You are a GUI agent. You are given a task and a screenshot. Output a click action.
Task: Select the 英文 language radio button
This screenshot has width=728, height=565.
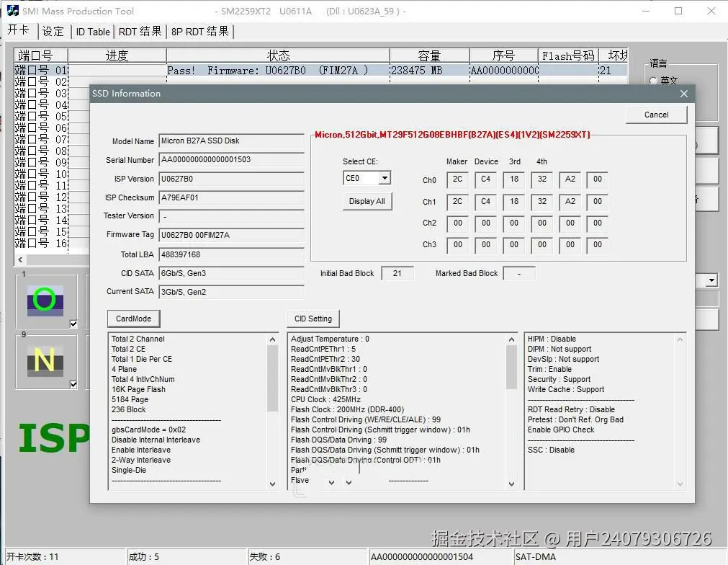653,81
